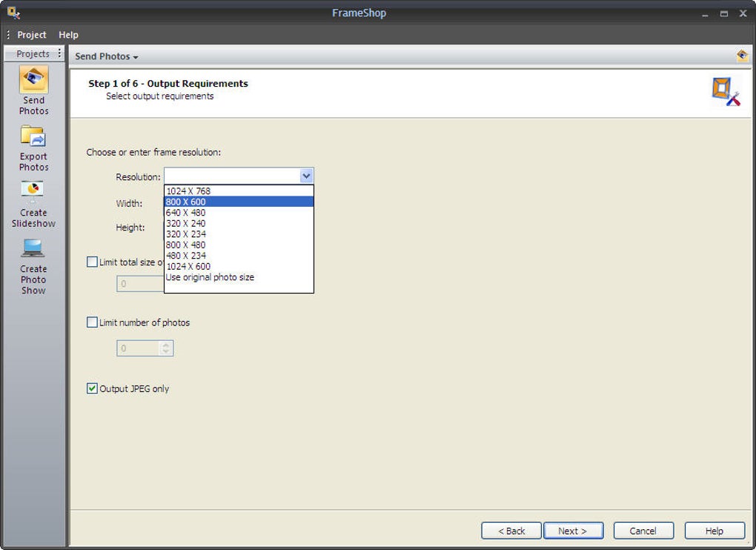Select 800 X 600 resolution
This screenshot has width=756, height=550.
(x=239, y=202)
